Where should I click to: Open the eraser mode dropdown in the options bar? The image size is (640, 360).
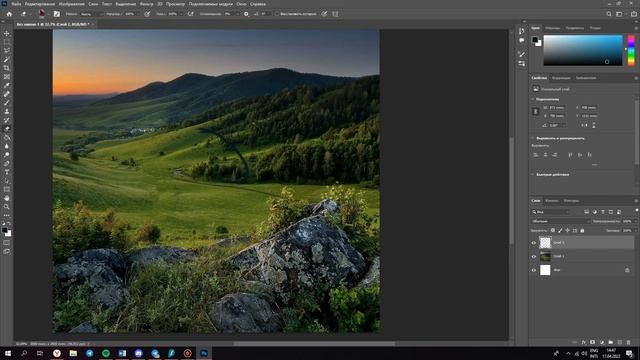[x=91, y=14]
